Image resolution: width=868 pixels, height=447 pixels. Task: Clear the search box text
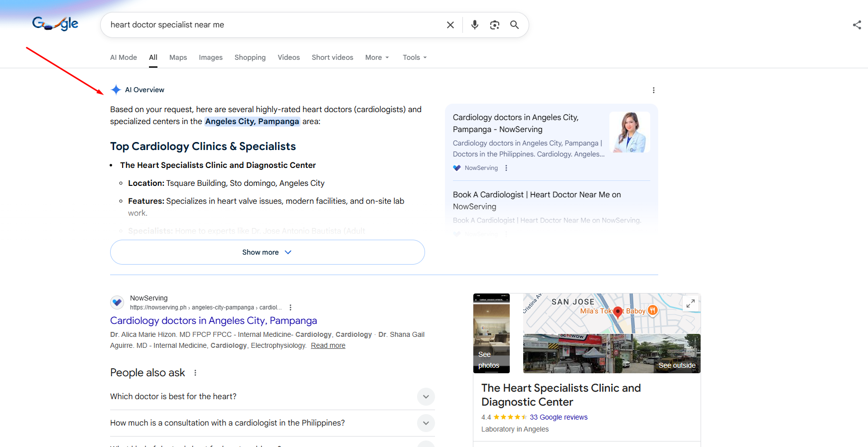450,25
